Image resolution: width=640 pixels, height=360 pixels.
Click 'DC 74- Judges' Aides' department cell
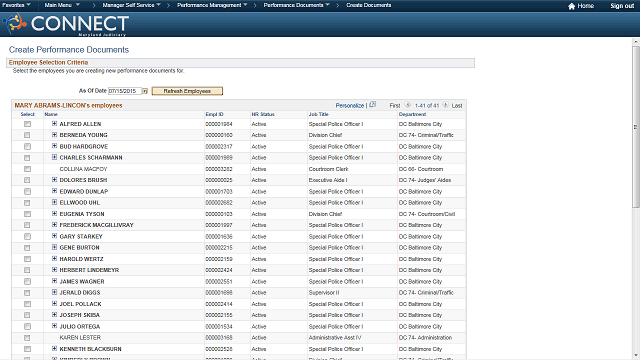click(425, 180)
